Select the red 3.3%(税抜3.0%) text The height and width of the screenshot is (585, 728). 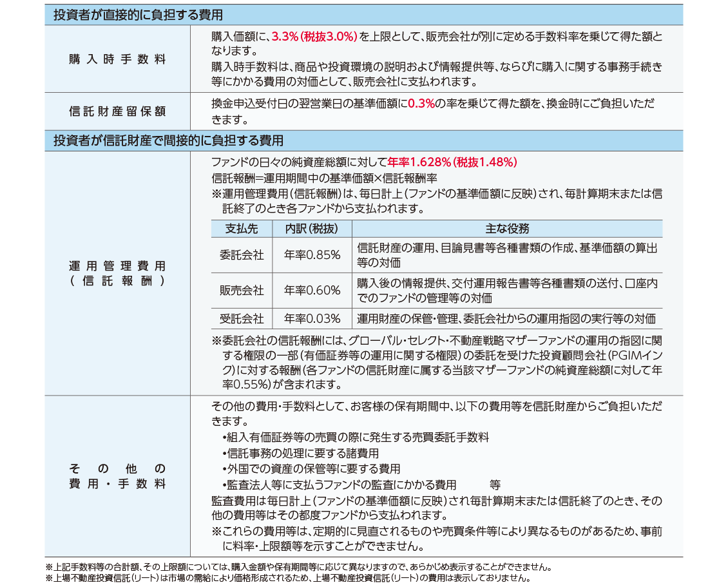coord(314,37)
